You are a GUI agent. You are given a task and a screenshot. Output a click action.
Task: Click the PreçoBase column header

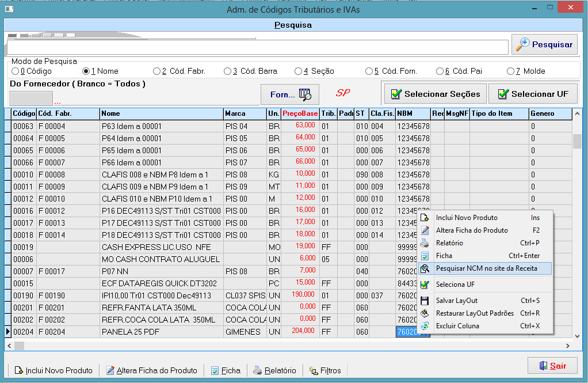click(300, 113)
